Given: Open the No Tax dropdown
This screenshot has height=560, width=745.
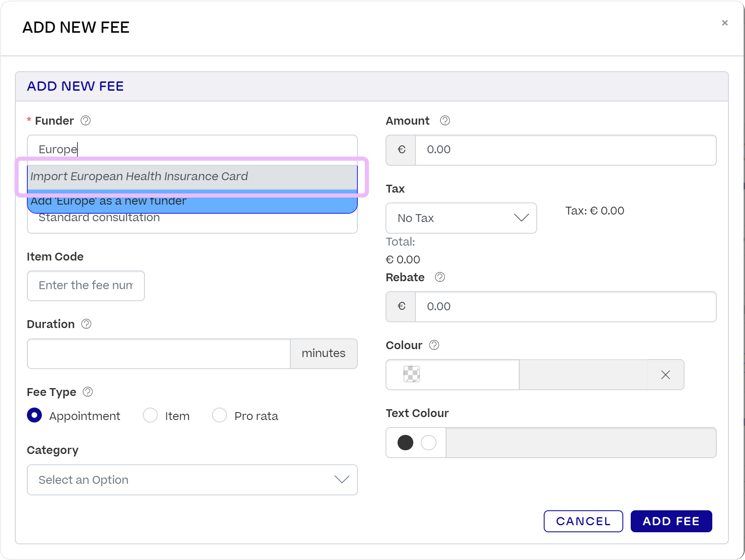Looking at the screenshot, I should [461, 218].
